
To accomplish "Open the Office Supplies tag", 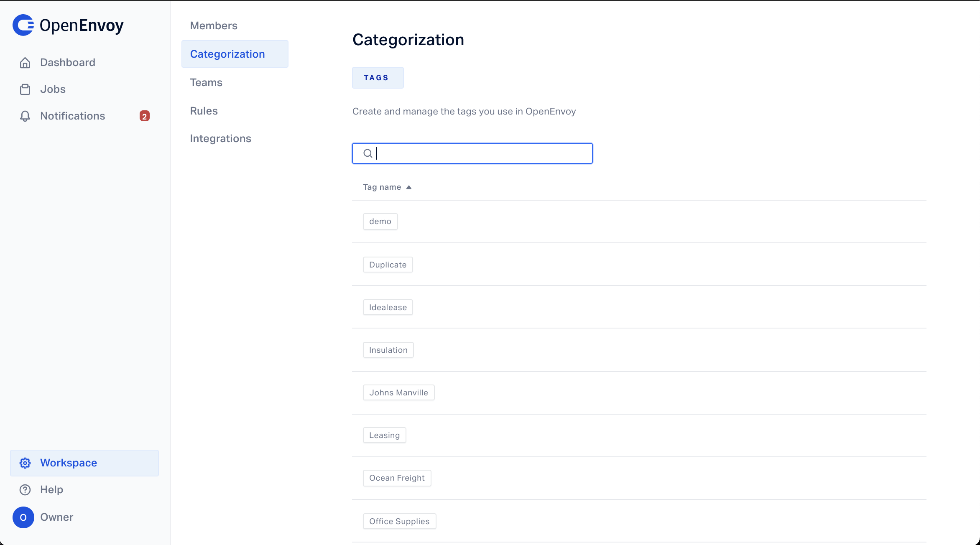I will (x=400, y=521).
